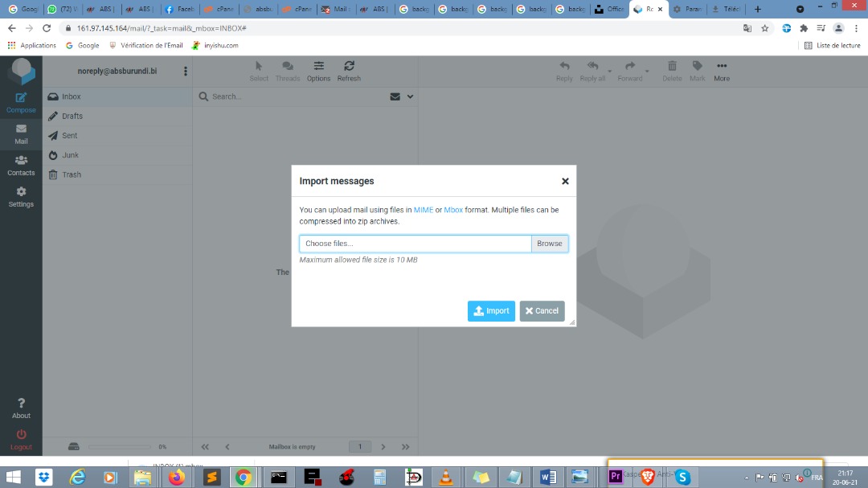
Task: Click the Browse file button
Action: click(x=550, y=244)
